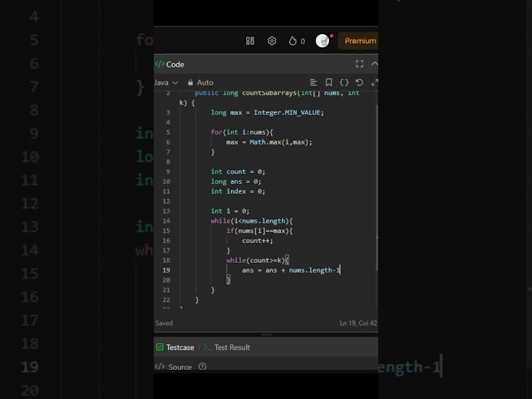Enter fullscreen for Code panel
Image resolution: width=532 pixels, height=399 pixels.
tap(360, 64)
